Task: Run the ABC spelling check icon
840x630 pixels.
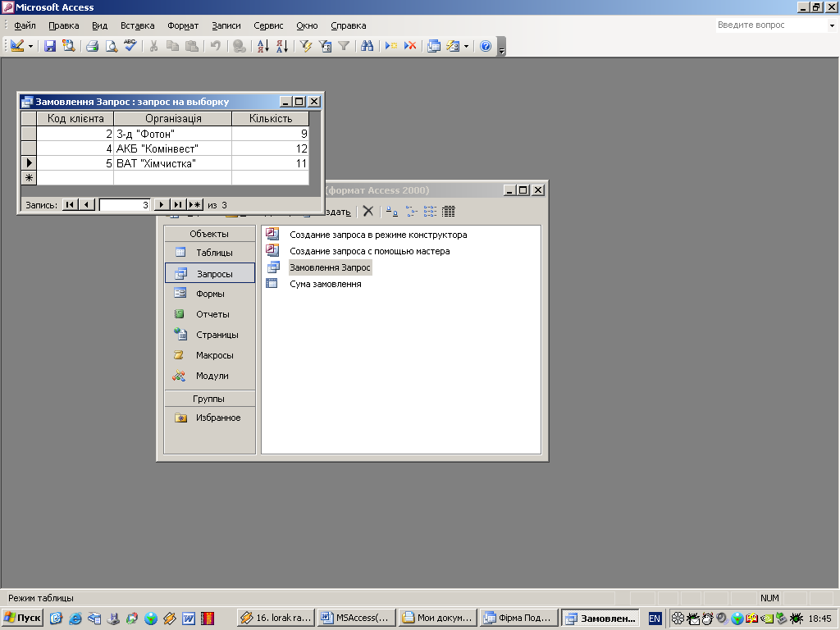Action: coord(130,46)
